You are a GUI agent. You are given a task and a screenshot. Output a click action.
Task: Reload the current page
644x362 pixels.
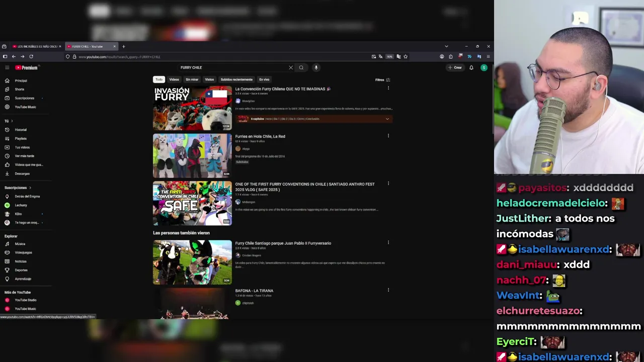31,57
